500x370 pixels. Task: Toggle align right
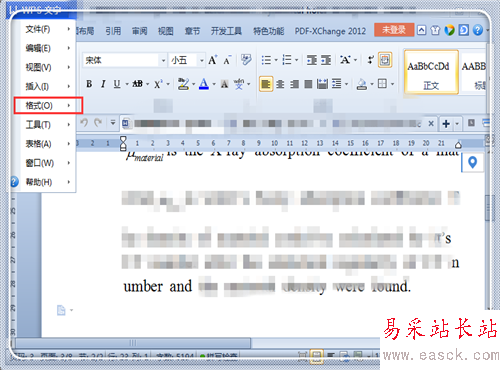point(294,84)
